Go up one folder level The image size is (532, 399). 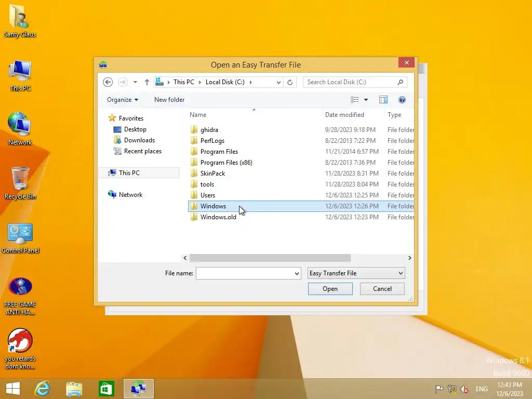147,82
